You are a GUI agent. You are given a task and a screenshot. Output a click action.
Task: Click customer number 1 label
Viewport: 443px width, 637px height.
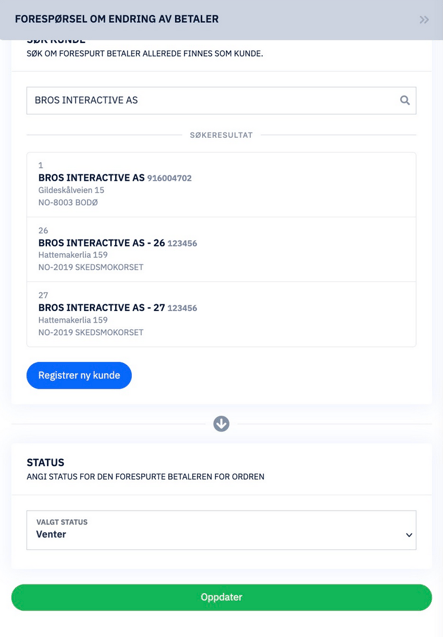pyautogui.click(x=41, y=165)
